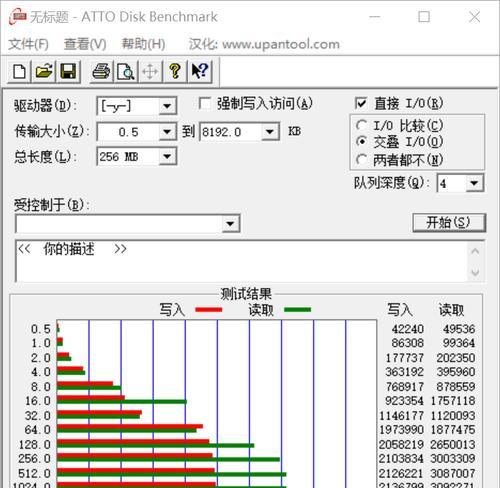Open the 查看(V) menu
The width and height of the screenshot is (500, 488).
click(85, 44)
